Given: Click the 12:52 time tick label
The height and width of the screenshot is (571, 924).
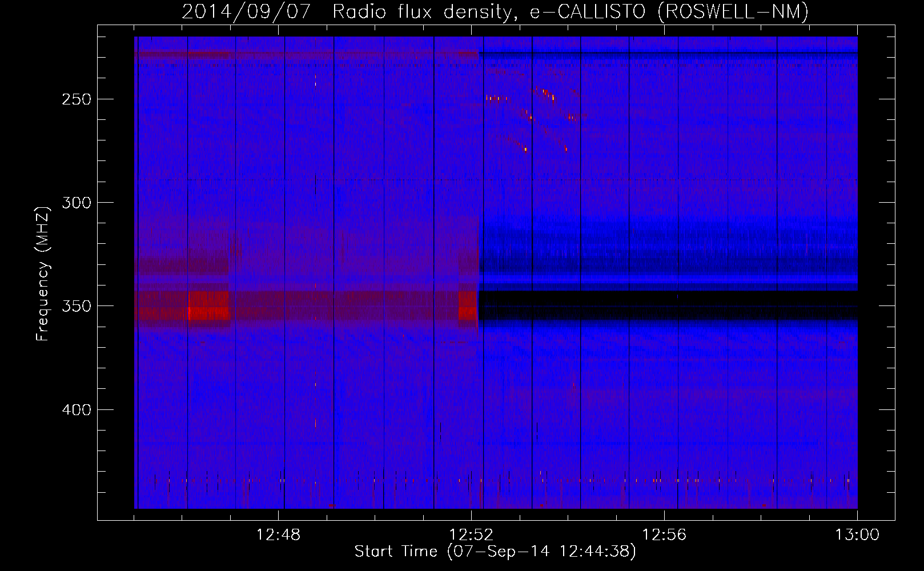Looking at the screenshot, I should pyautogui.click(x=471, y=535).
